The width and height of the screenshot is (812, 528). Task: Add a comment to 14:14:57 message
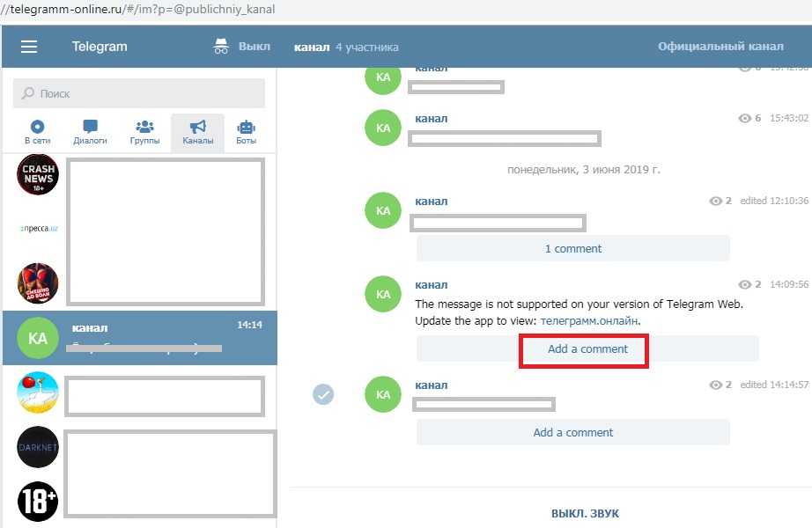(x=573, y=432)
